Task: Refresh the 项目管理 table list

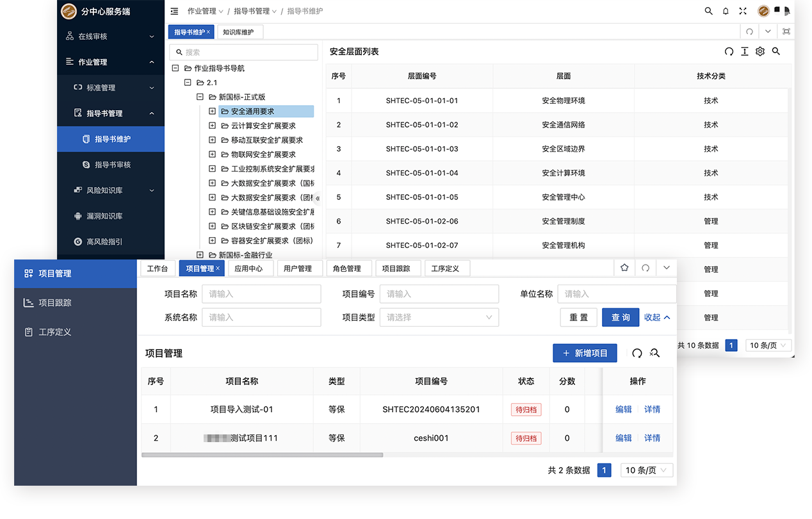Action: point(637,353)
